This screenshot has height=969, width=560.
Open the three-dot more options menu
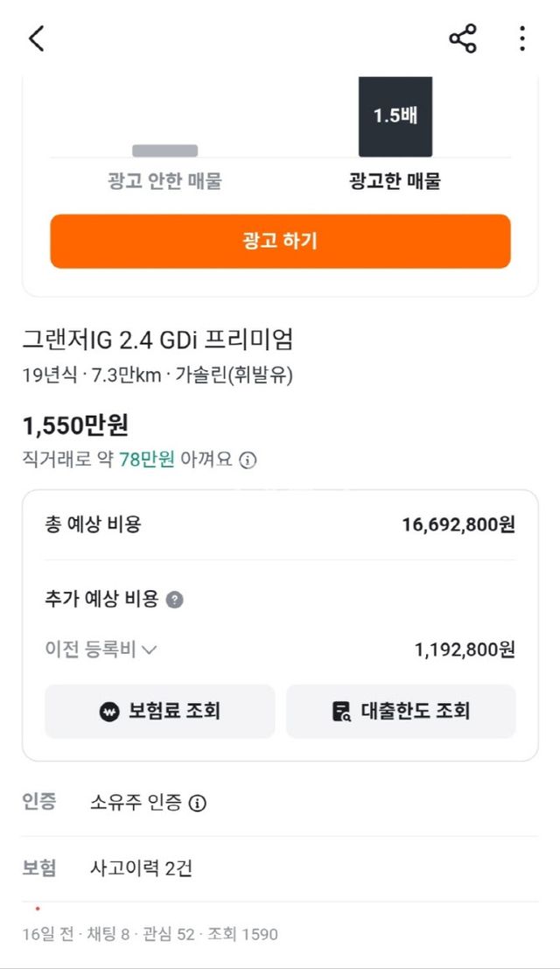[x=521, y=39]
